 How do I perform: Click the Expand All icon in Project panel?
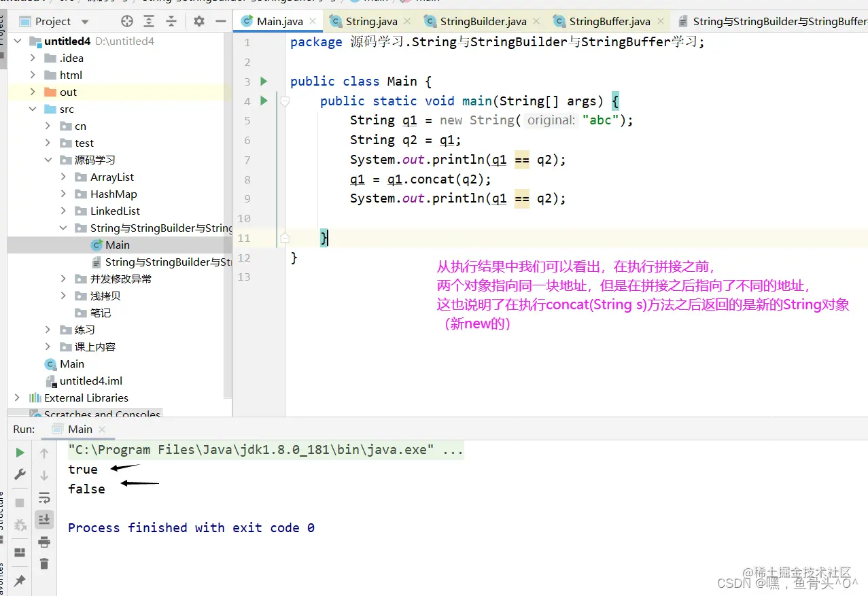(x=150, y=21)
